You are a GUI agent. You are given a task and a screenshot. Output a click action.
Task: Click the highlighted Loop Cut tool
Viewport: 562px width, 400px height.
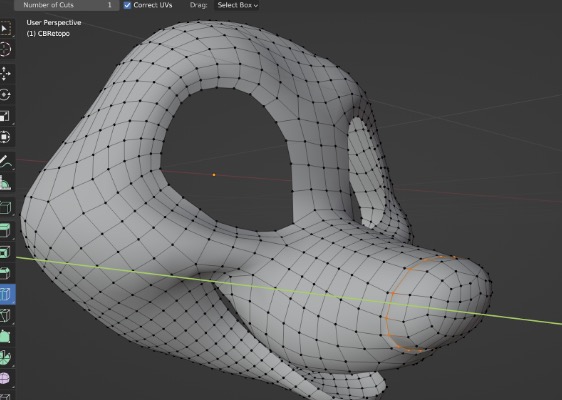click(6, 294)
